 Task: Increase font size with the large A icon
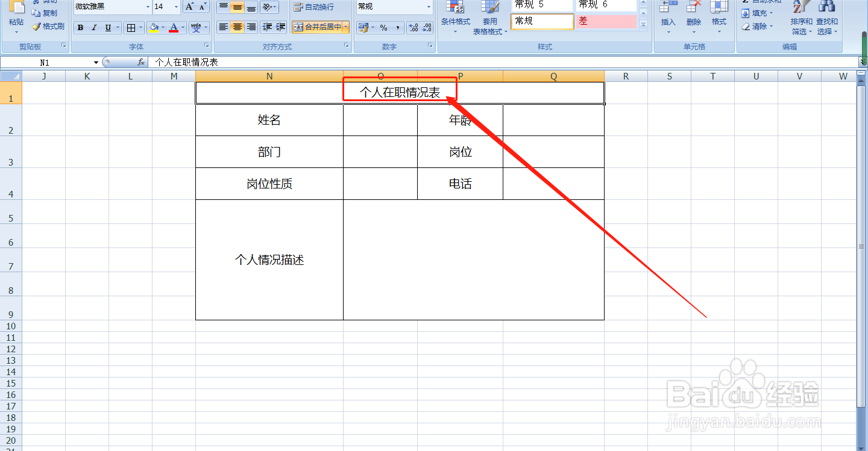coord(189,7)
